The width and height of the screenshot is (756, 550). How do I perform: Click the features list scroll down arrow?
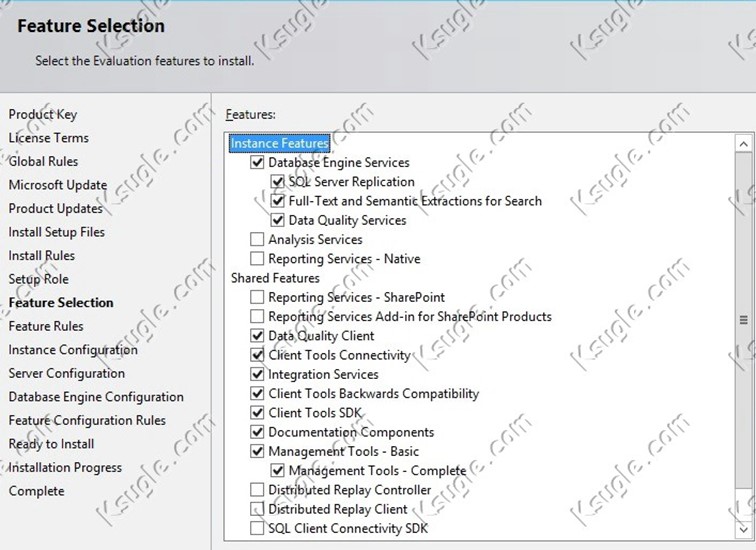[743, 530]
